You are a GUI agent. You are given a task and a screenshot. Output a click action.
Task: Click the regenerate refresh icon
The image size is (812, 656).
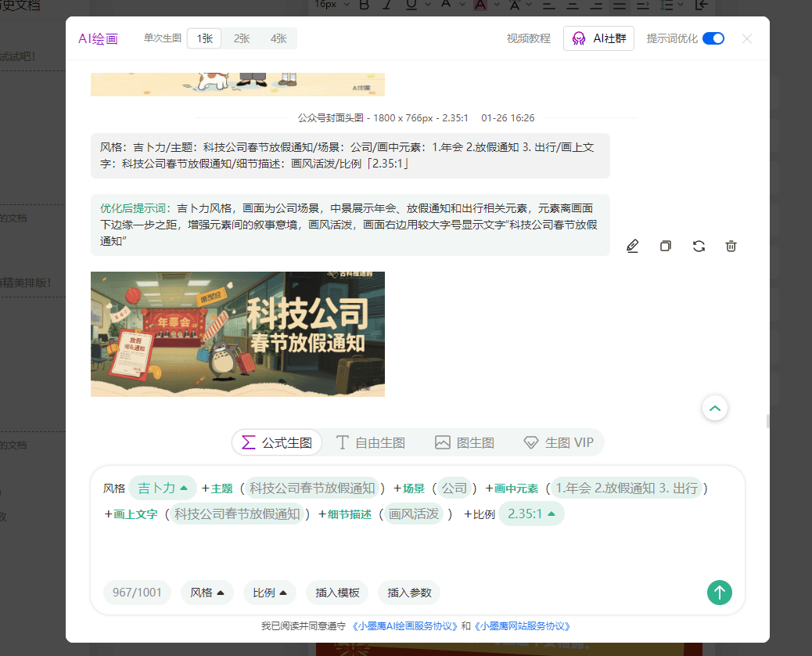pyautogui.click(x=699, y=246)
